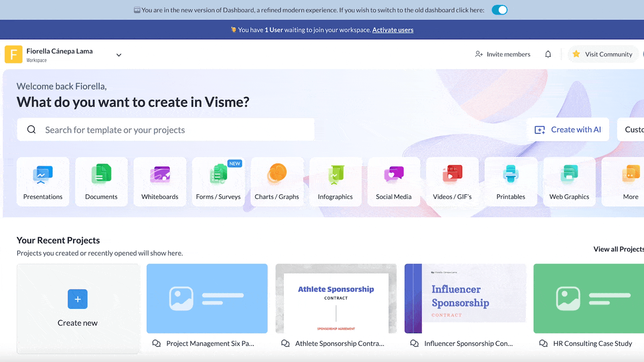644x362 pixels.
Task: Click the Athlete Sponsorship Contra... project title
Action: click(x=340, y=344)
